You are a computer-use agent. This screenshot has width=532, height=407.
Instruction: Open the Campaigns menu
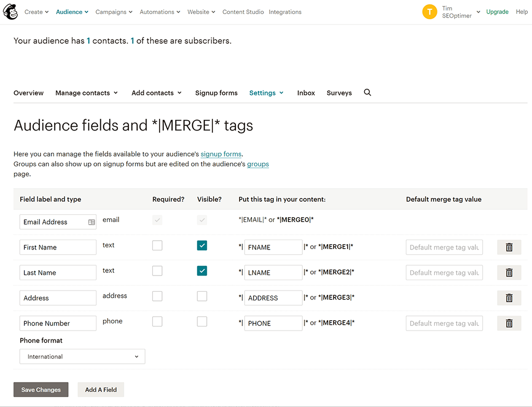(x=114, y=12)
